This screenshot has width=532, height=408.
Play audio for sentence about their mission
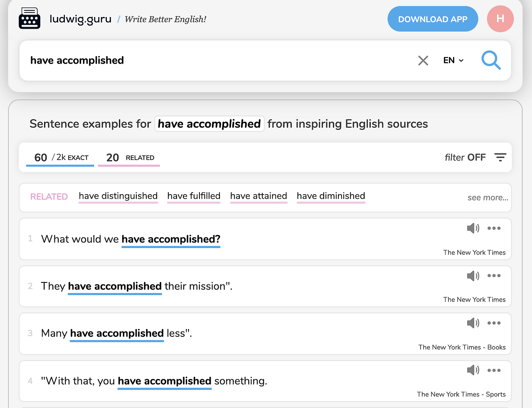pyautogui.click(x=473, y=275)
